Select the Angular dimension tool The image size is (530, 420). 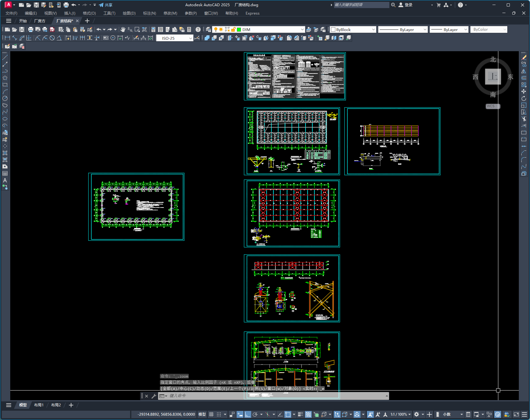click(x=59, y=38)
